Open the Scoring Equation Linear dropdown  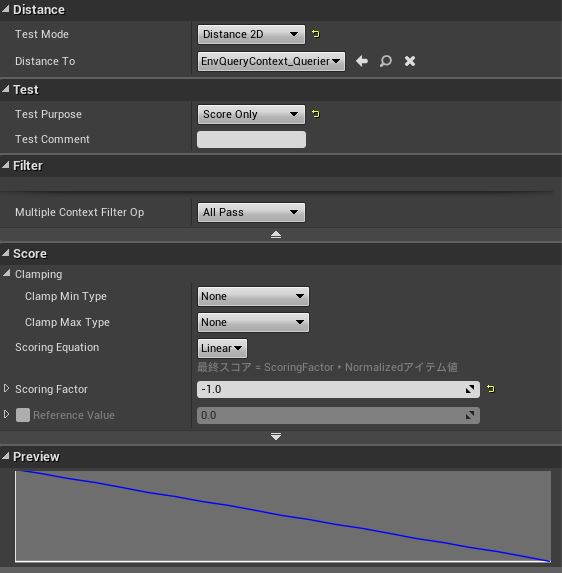tap(222, 348)
